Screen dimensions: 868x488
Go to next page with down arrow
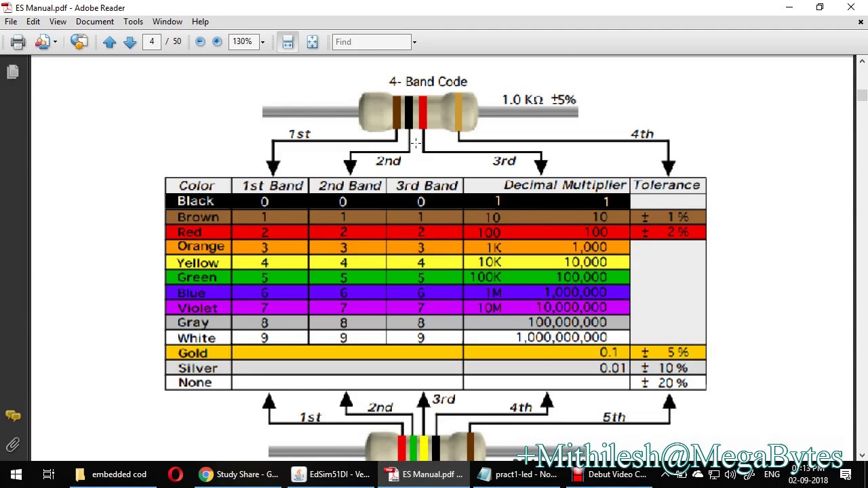[130, 42]
